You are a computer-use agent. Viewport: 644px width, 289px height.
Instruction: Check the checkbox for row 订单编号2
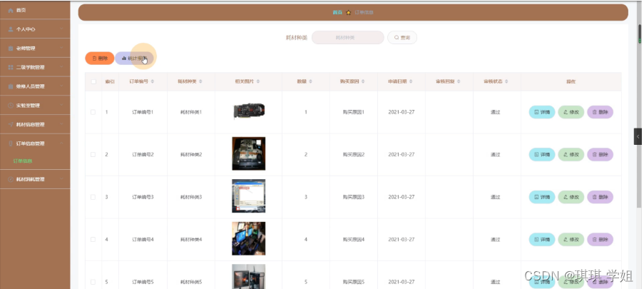coord(93,155)
